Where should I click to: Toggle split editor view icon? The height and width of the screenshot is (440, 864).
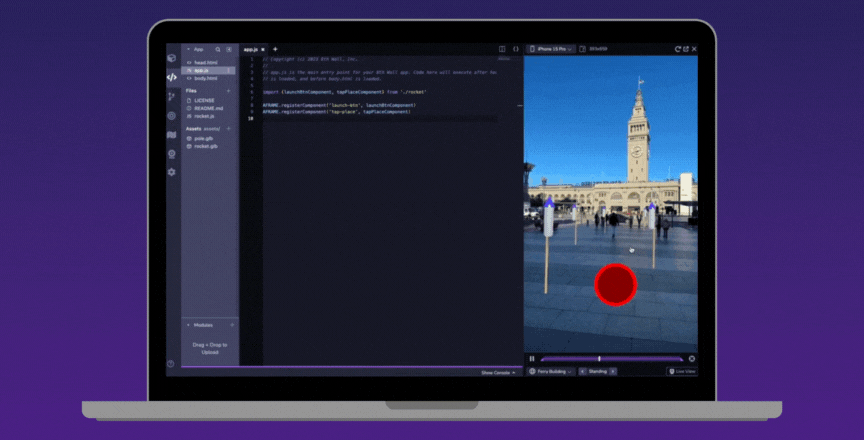(x=502, y=49)
